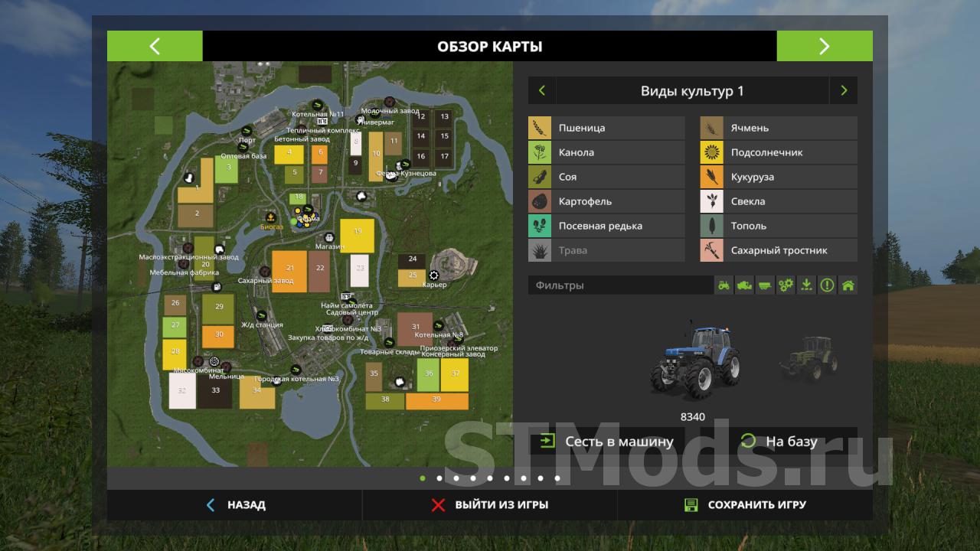Toggle the exclamation mark filter icon
Viewport: 980px width, 551px height.
point(827,285)
